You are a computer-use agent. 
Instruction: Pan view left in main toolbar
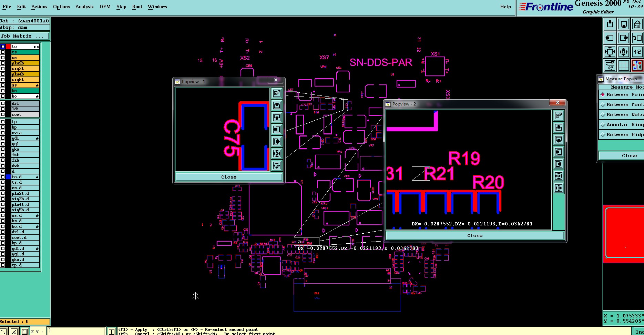click(x=610, y=38)
